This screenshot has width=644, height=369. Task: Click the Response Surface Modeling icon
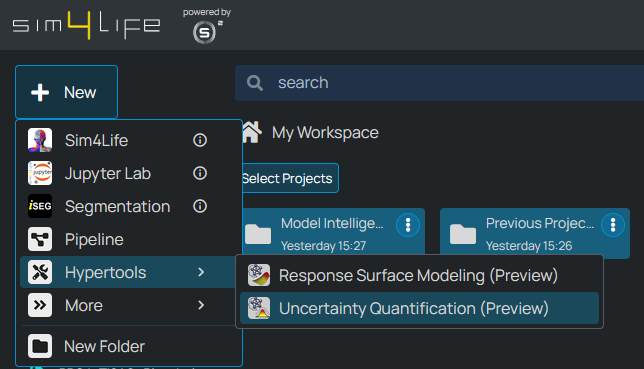click(x=259, y=275)
